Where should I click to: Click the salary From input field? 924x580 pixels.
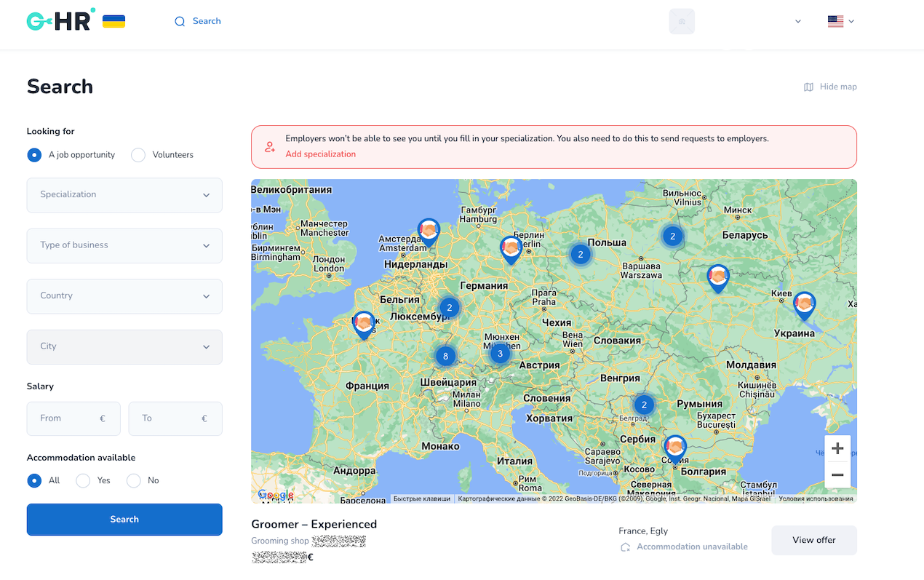tap(73, 418)
